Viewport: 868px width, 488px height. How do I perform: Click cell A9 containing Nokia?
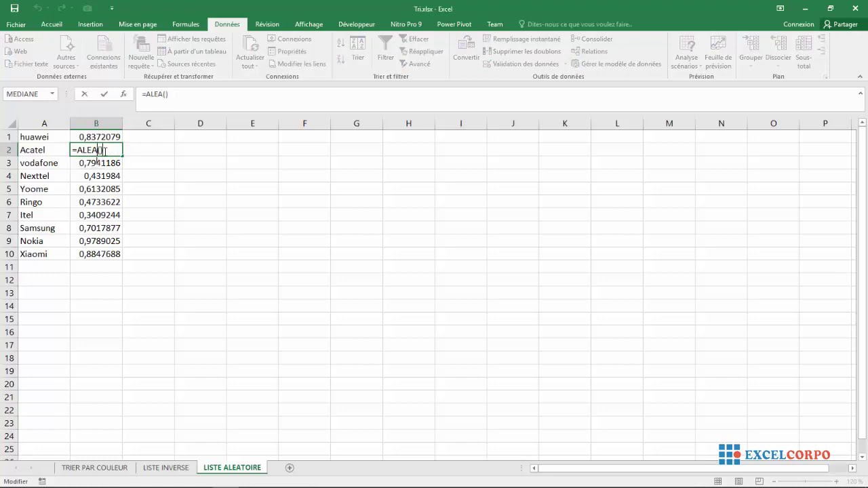tap(44, 241)
